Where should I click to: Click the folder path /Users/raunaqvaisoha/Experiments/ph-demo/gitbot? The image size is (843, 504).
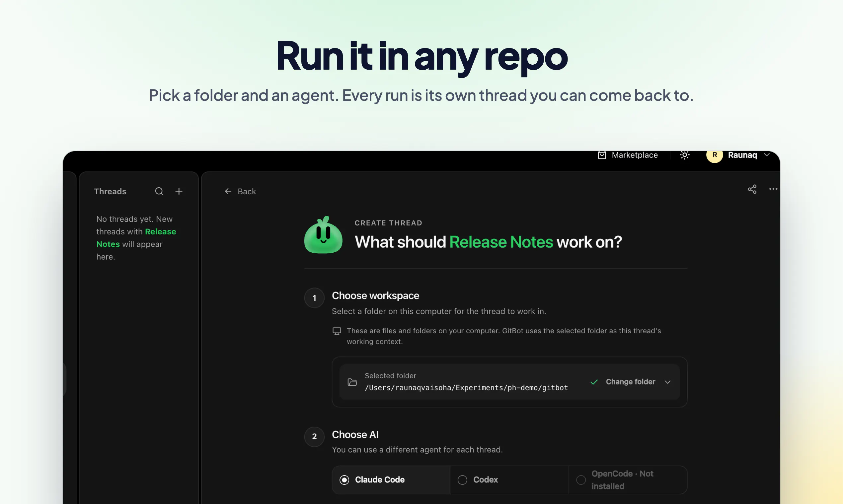[466, 388]
